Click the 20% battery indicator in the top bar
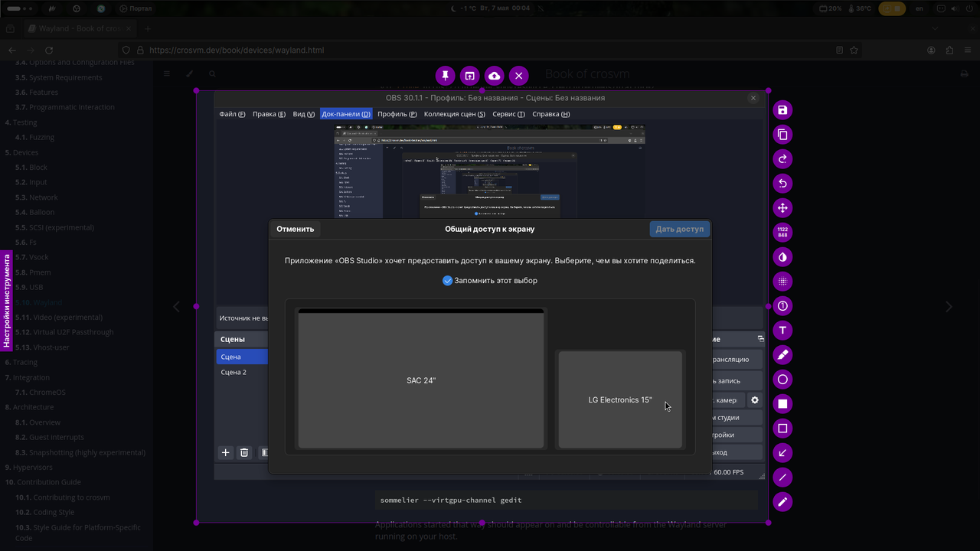Viewport: 980px width, 551px height. point(830,8)
